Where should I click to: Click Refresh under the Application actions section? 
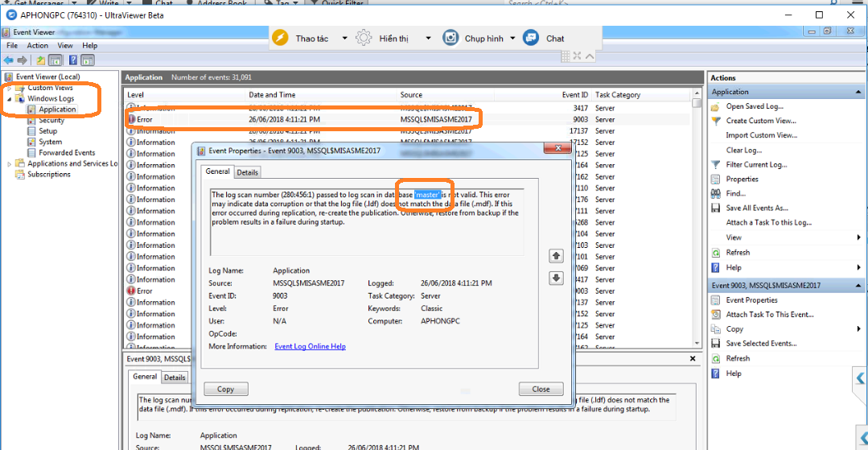pyautogui.click(x=738, y=253)
